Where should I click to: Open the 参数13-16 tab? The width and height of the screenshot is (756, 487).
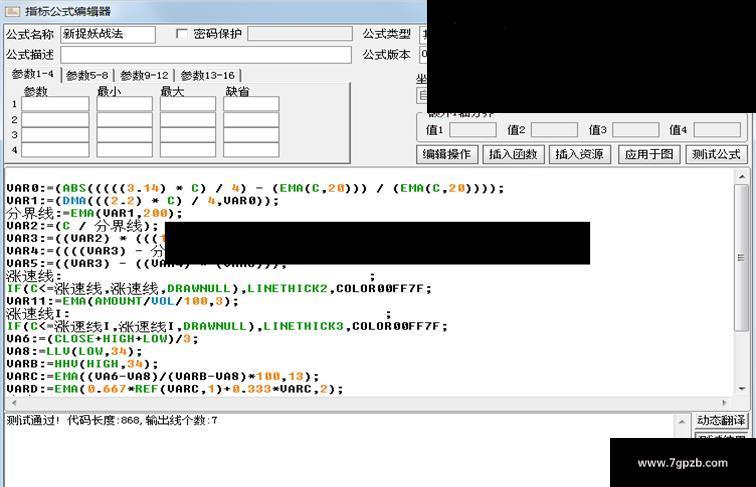point(208,75)
